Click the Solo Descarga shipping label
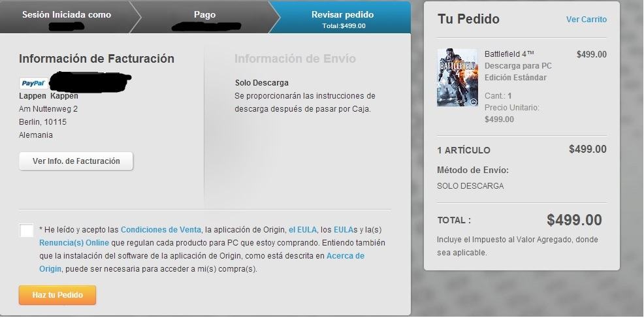Screen dimensions: 644x318 coord(262,82)
